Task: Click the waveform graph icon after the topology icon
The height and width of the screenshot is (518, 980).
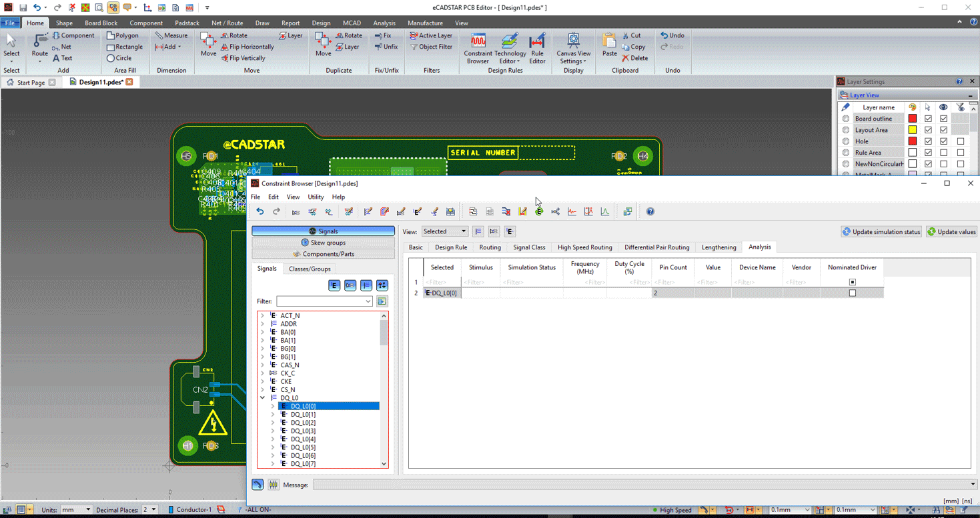Action: (572, 212)
